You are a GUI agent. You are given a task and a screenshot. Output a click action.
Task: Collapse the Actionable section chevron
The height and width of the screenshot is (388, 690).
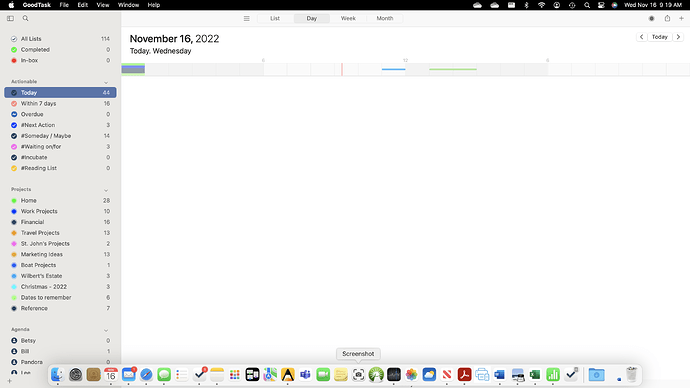pyautogui.click(x=106, y=82)
